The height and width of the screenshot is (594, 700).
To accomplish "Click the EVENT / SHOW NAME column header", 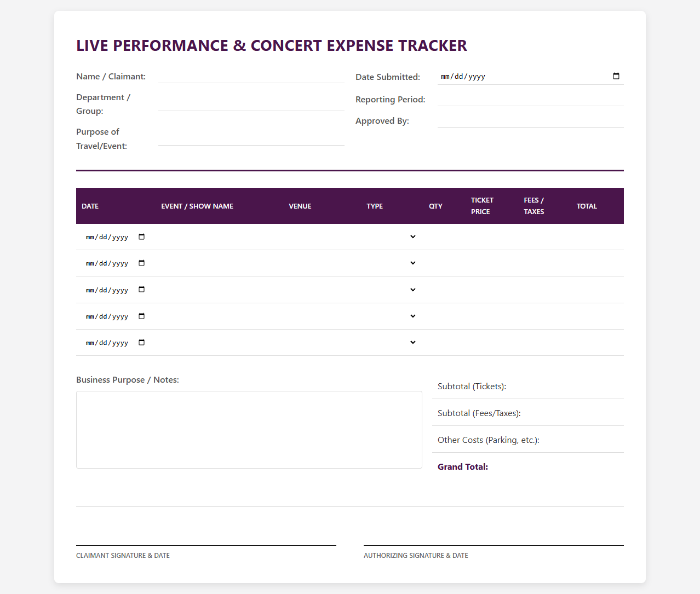I will click(197, 206).
